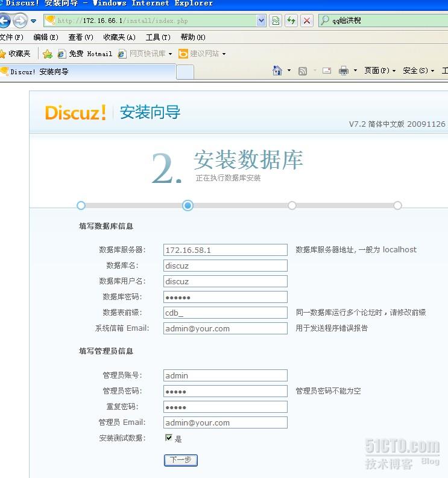Click the blank new tab button

[185, 72]
